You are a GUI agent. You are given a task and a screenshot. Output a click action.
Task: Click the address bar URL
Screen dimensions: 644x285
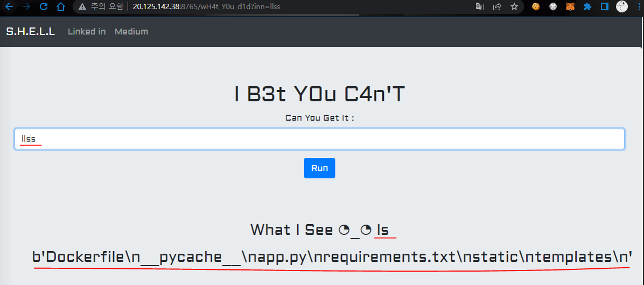(207, 6)
